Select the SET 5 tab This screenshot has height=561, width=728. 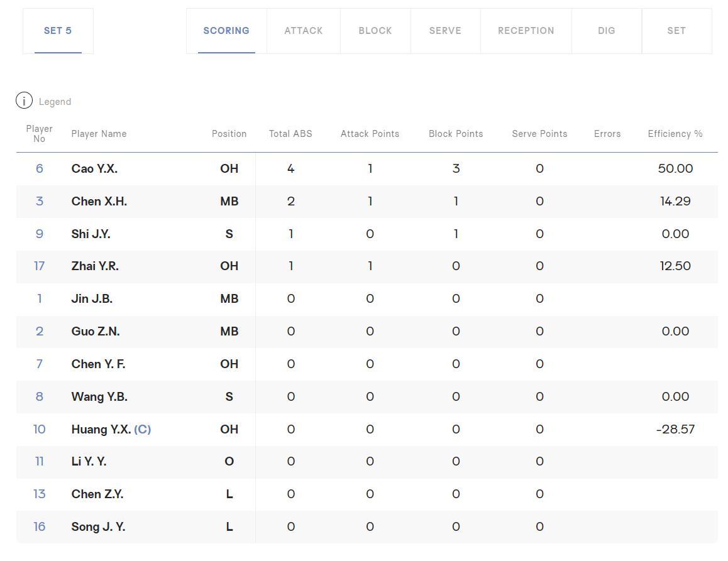[x=58, y=31]
